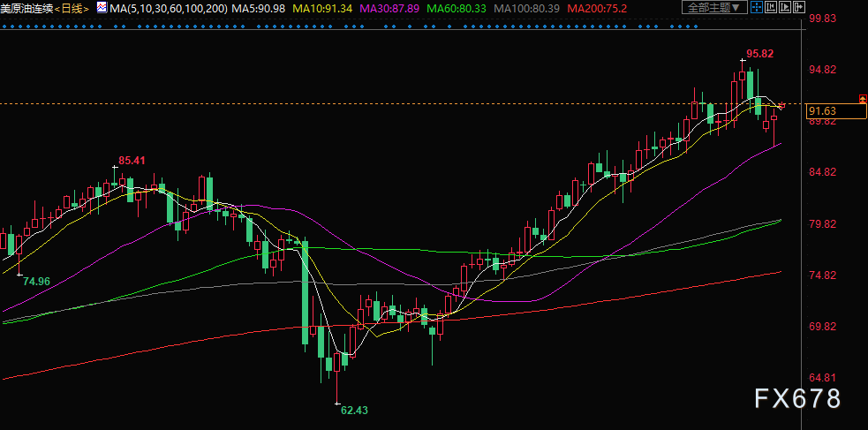The height and width of the screenshot is (430, 868).
Task: Click the MA60:80.33 green label
Action: tap(456, 8)
